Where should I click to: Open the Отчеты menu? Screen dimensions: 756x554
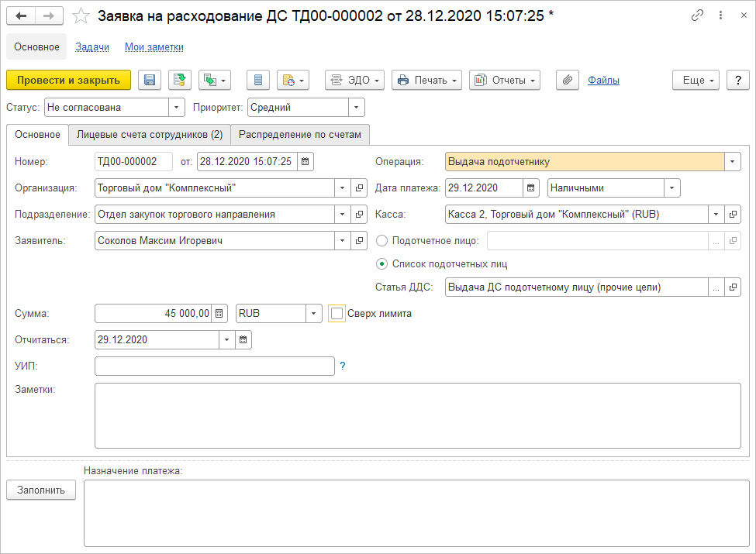[504, 80]
